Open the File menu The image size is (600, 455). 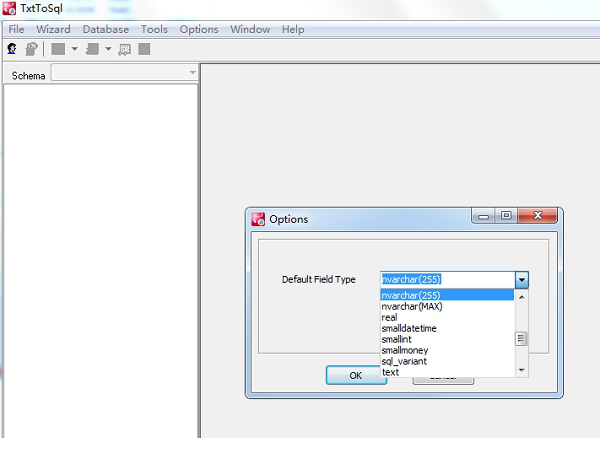[x=16, y=29]
